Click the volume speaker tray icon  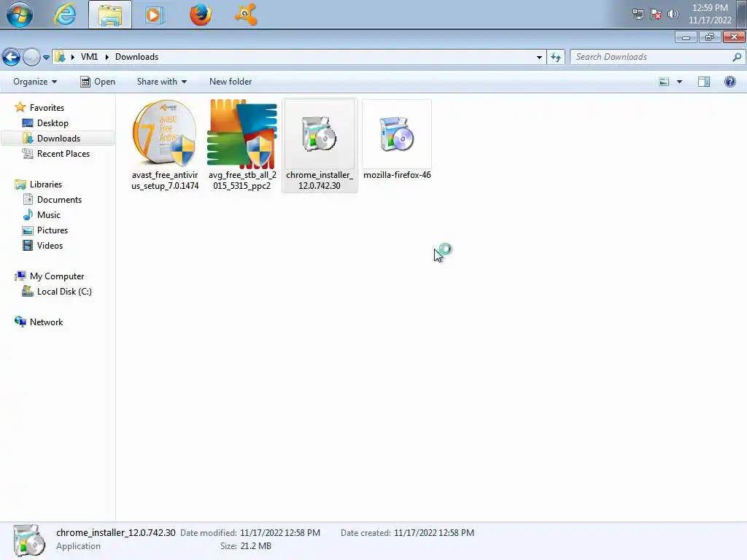tap(673, 15)
